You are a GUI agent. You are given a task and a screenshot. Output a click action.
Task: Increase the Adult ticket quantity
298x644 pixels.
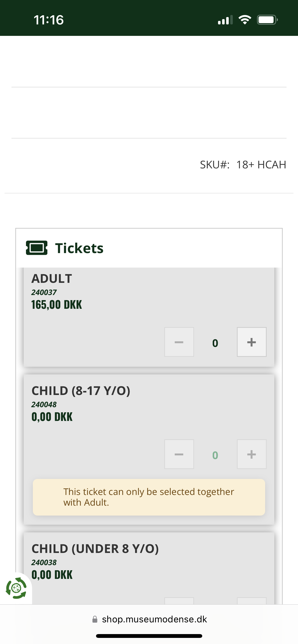252,342
